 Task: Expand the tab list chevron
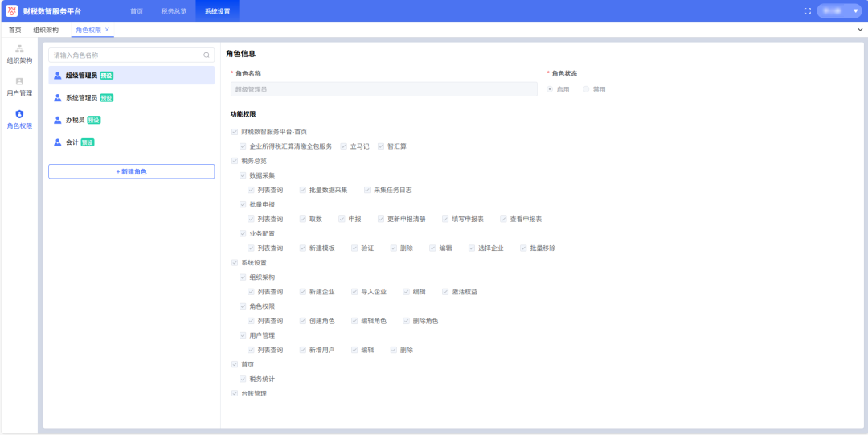point(860,30)
